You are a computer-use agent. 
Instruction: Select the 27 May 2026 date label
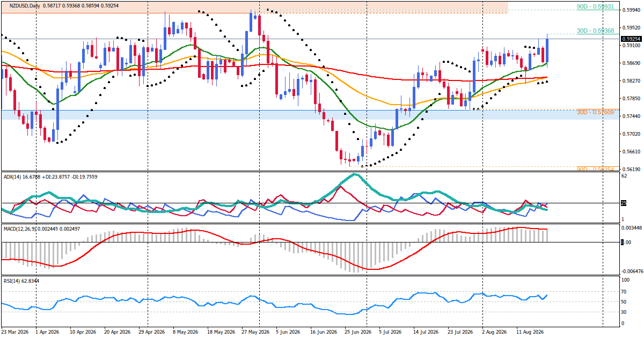[255, 333]
